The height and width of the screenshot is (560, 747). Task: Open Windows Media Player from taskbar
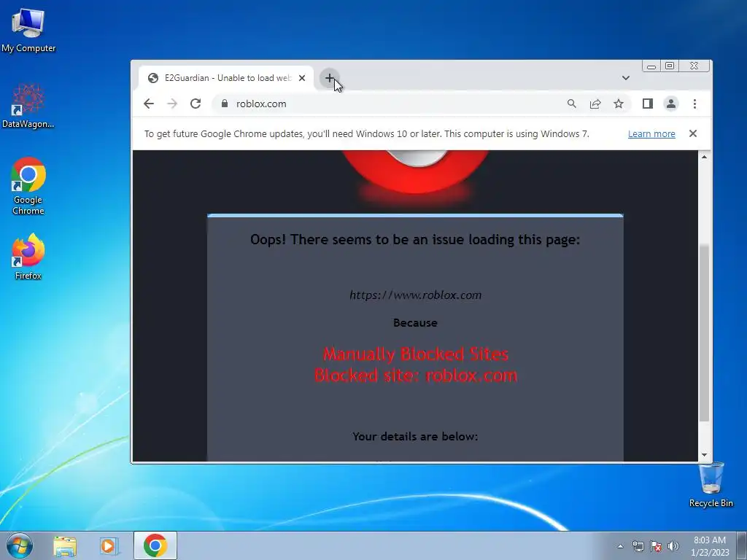(x=109, y=545)
